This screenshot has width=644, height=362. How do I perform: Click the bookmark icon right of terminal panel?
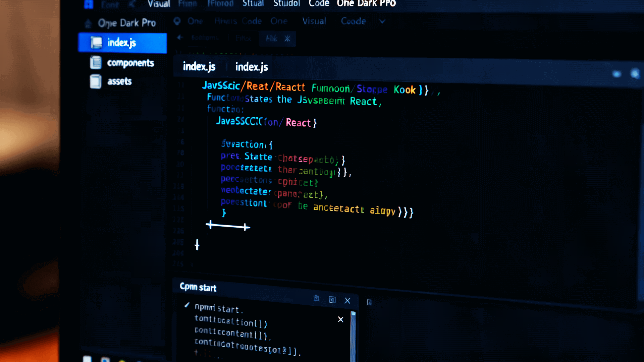(x=369, y=303)
